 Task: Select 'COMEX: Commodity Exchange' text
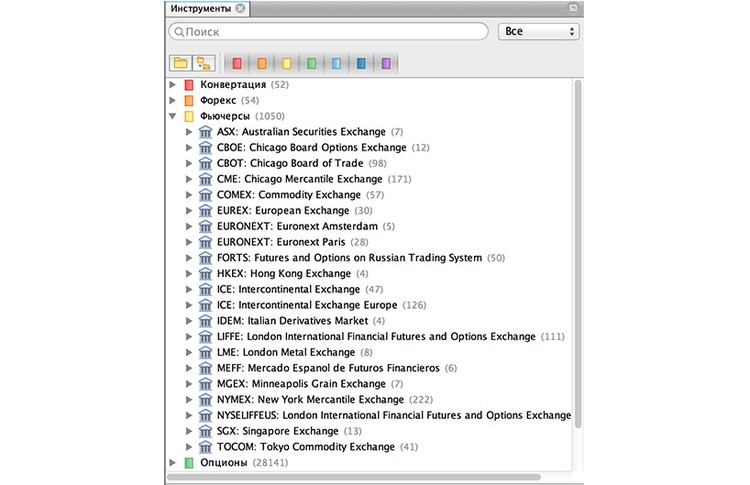coord(289,195)
